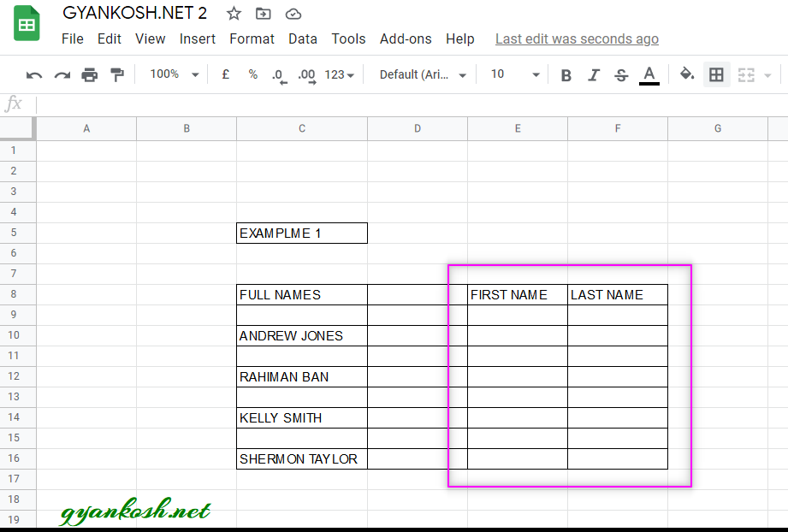Toggle strikethrough formatting
Screen dimensions: 788x532
point(621,74)
